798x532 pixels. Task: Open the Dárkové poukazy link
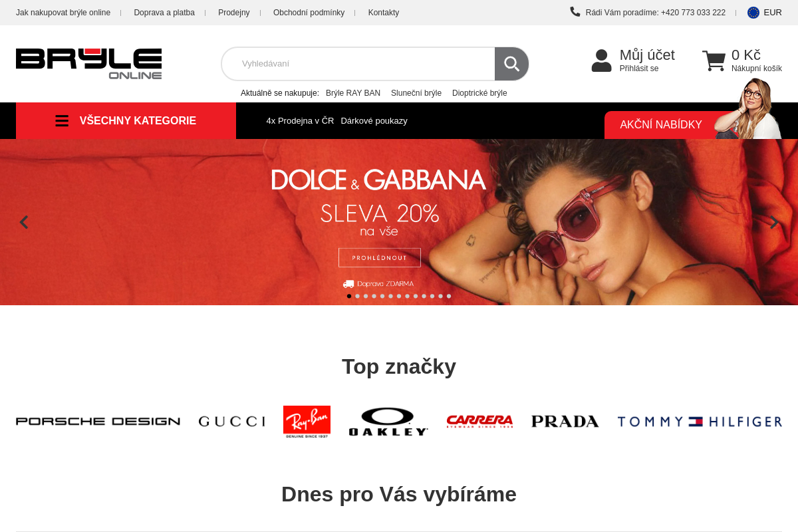pyautogui.click(x=374, y=121)
